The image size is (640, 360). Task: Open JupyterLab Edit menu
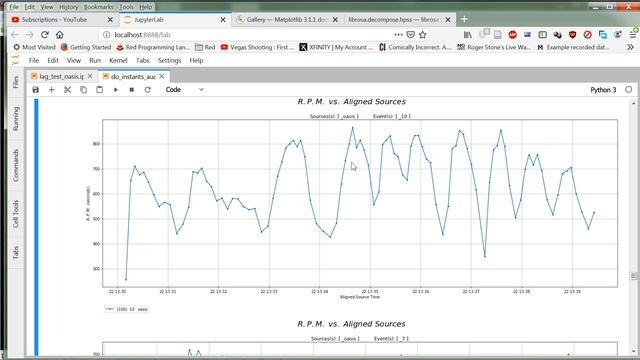(x=53, y=60)
